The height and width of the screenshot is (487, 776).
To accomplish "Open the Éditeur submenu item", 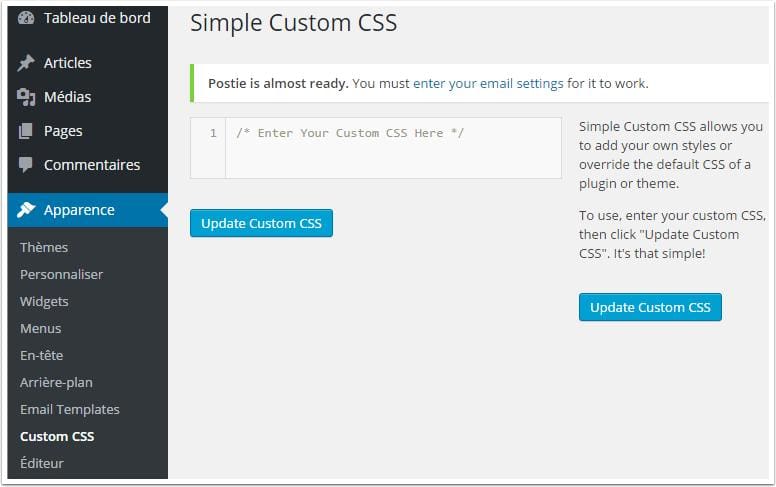I will click(x=42, y=463).
